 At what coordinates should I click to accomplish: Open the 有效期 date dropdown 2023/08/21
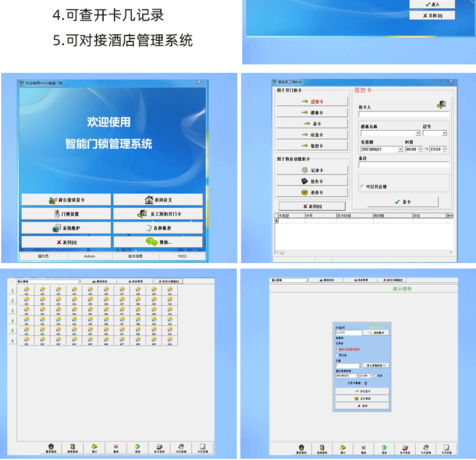400,149
